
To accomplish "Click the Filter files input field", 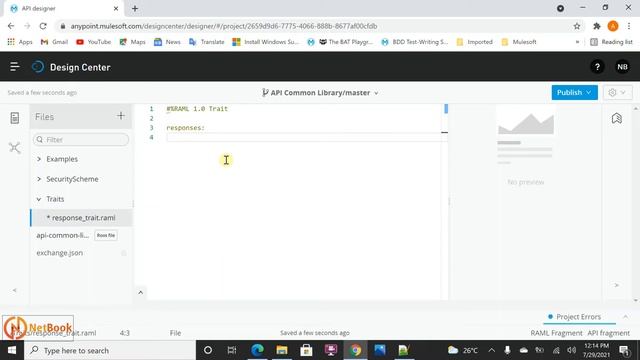I will click(x=81, y=140).
